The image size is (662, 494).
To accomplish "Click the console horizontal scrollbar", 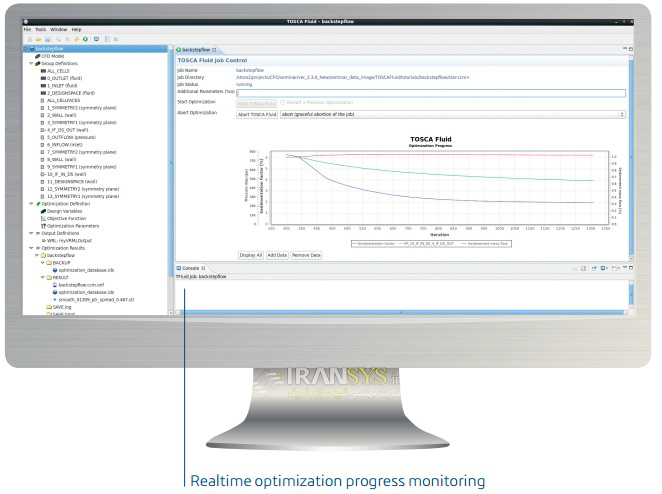I will [401, 312].
